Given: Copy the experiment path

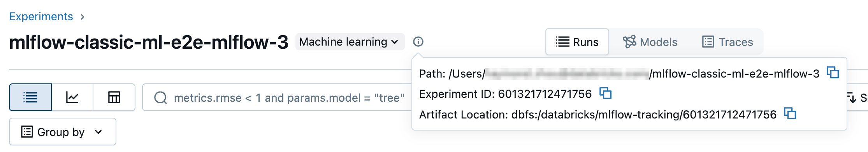Looking at the screenshot, I should click(x=833, y=72).
